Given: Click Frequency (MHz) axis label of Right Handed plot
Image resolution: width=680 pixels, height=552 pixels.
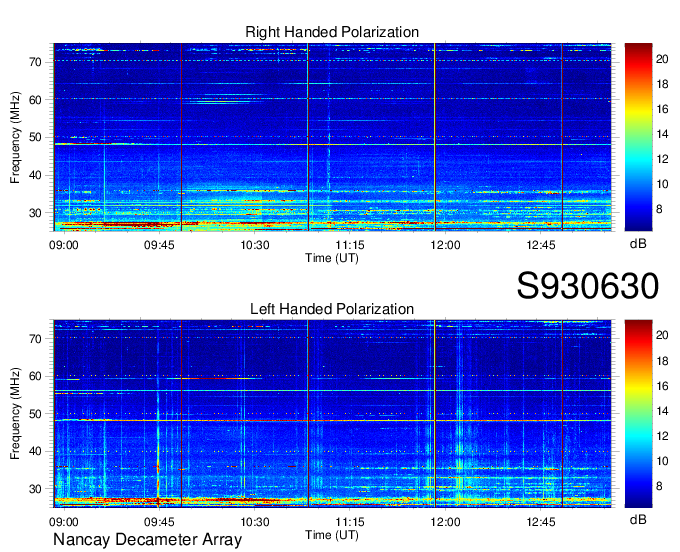Looking at the screenshot, I should pos(15,137).
